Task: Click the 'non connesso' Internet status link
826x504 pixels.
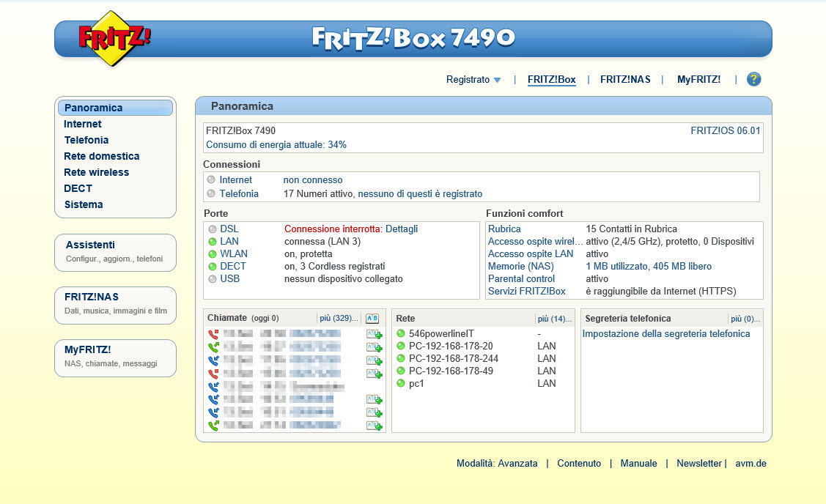Action: tap(313, 180)
